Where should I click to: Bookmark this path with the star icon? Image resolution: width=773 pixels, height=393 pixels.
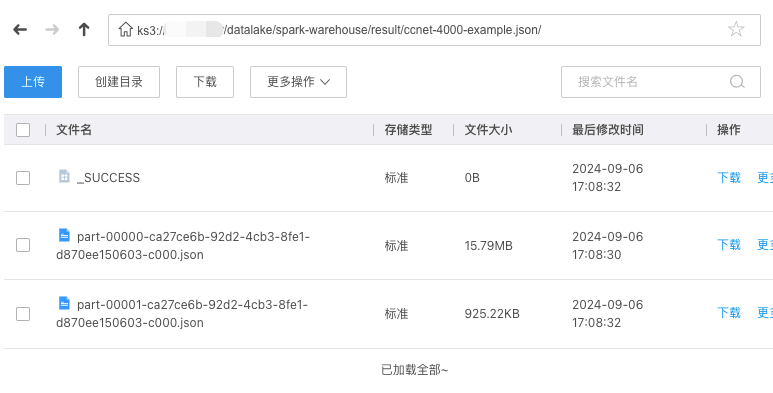[736, 29]
